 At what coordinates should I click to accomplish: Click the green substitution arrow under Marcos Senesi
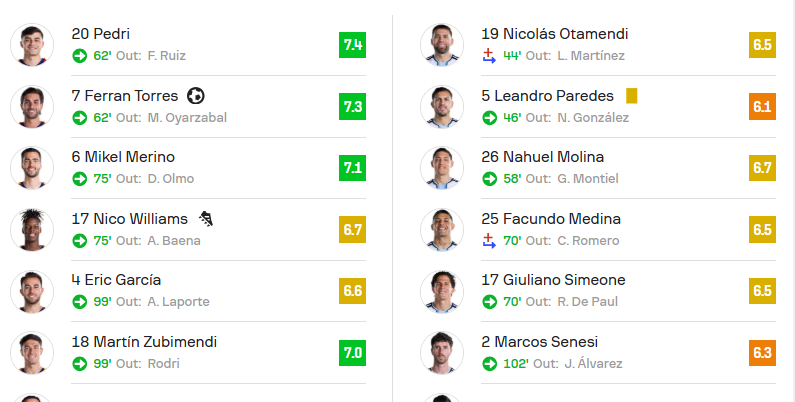pyautogui.click(x=489, y=363)
